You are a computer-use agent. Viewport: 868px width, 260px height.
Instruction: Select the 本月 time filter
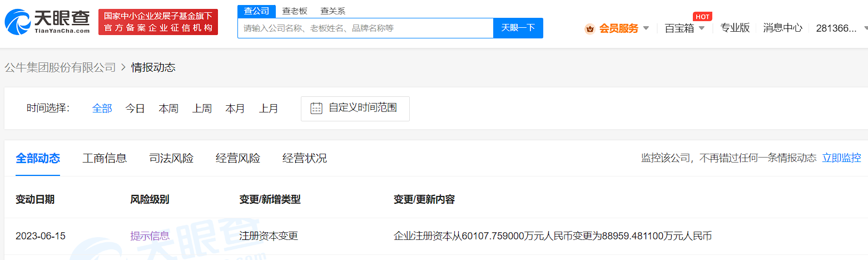[235, 109]
